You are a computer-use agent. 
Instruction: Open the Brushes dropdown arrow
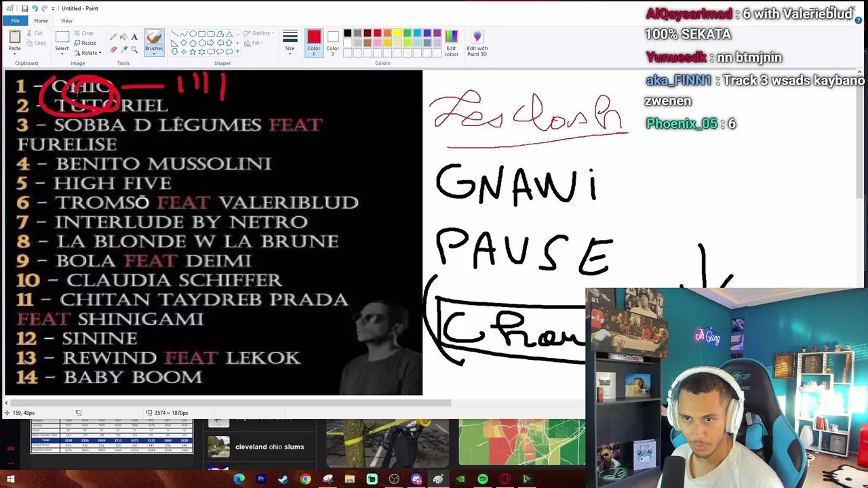click(x=154, y=54)
